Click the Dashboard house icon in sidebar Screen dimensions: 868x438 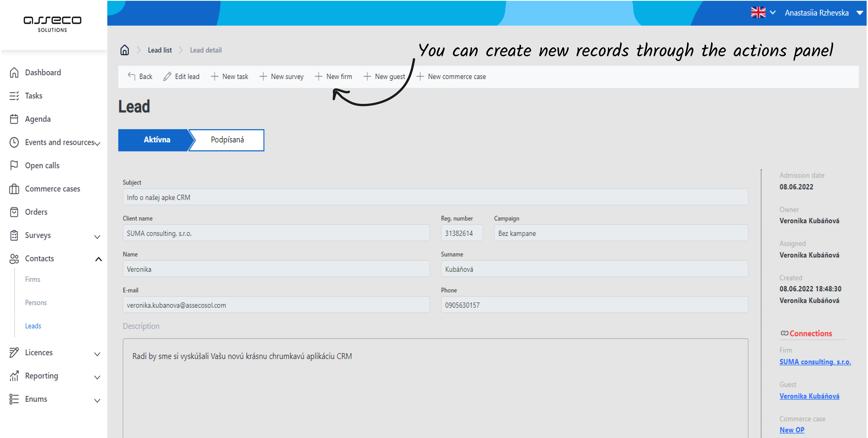(14, 73)
